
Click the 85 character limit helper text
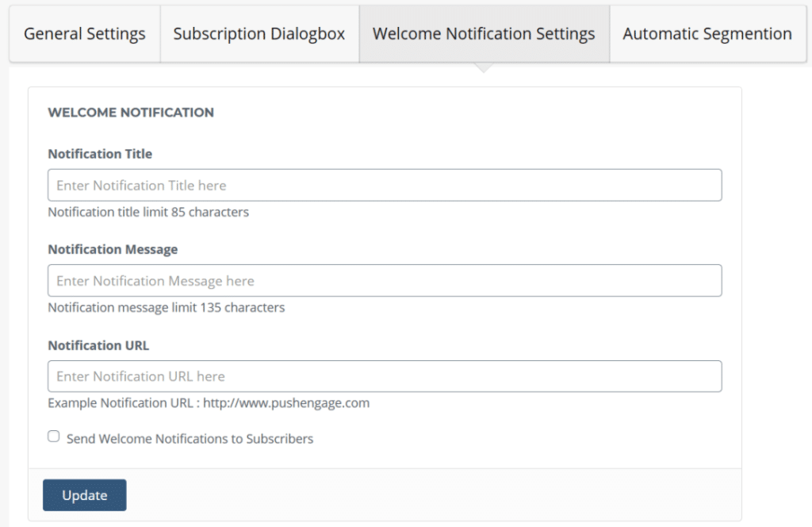[147, 212]
